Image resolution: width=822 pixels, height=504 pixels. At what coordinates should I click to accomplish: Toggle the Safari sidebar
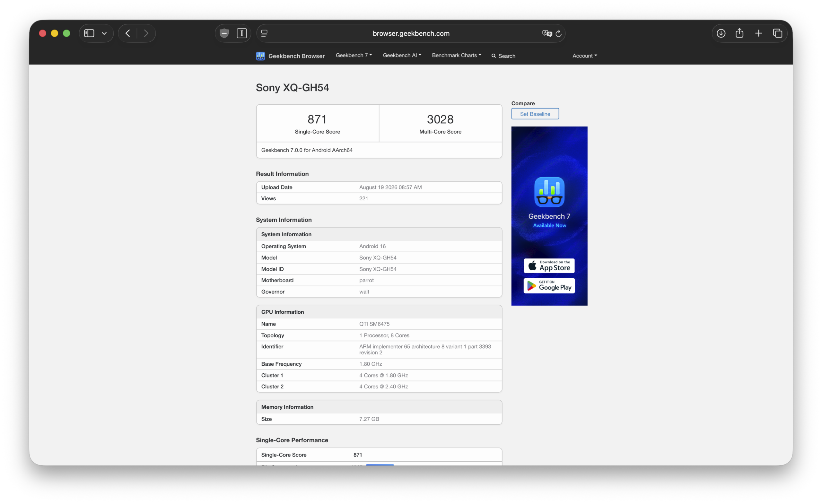tap(89, 33)
